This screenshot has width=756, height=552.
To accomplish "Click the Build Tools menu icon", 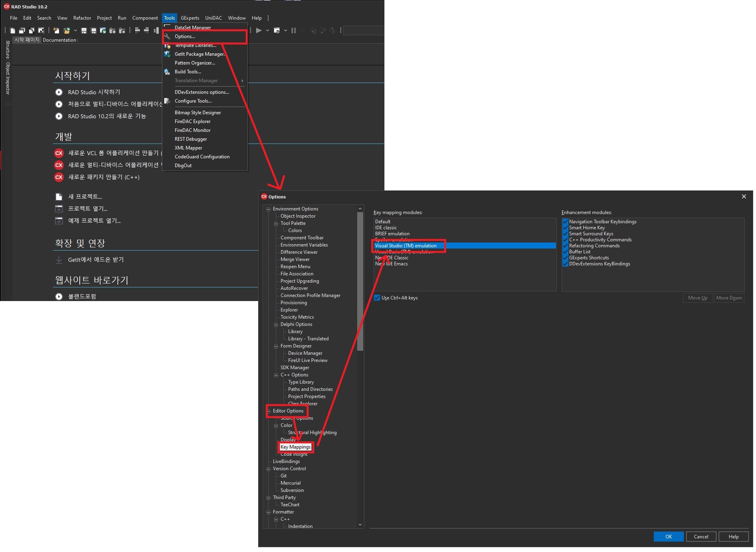I will (168, 72).
